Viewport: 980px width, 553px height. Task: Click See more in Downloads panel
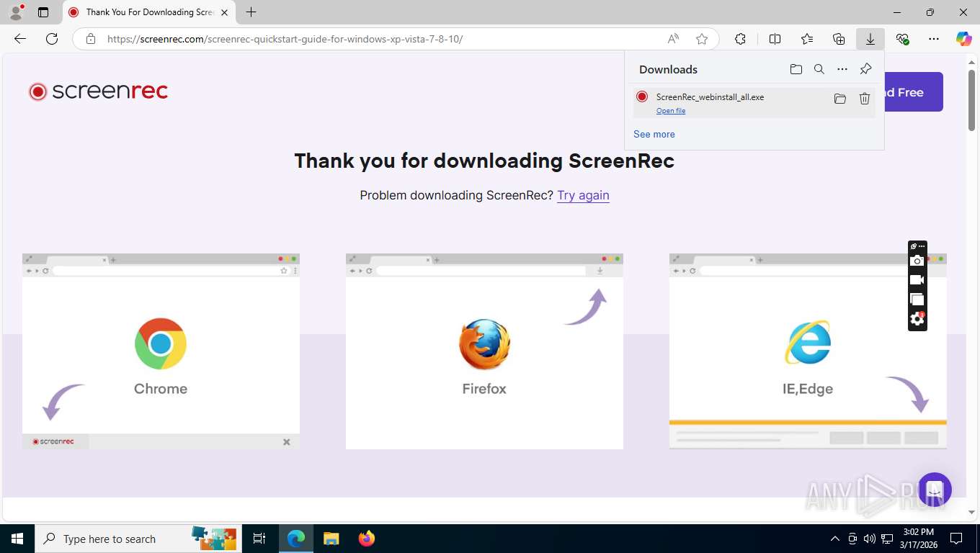[654, 134]
